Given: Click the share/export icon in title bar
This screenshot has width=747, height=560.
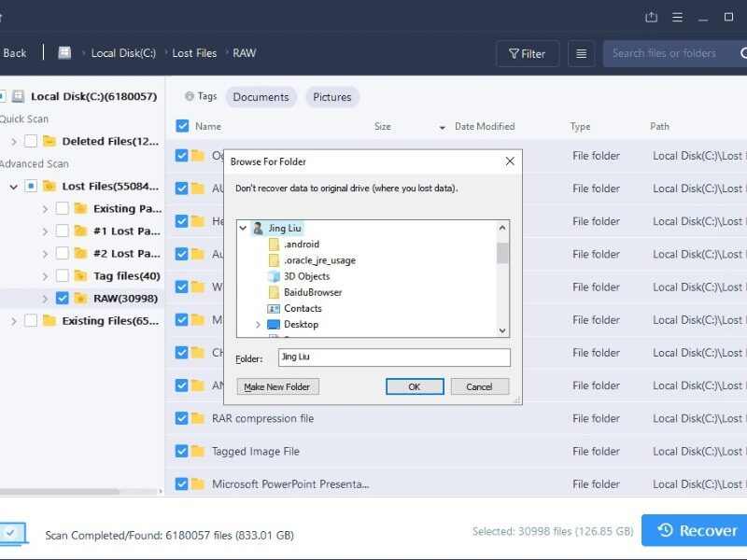Looking at the screenshot, I should [651, 16].
